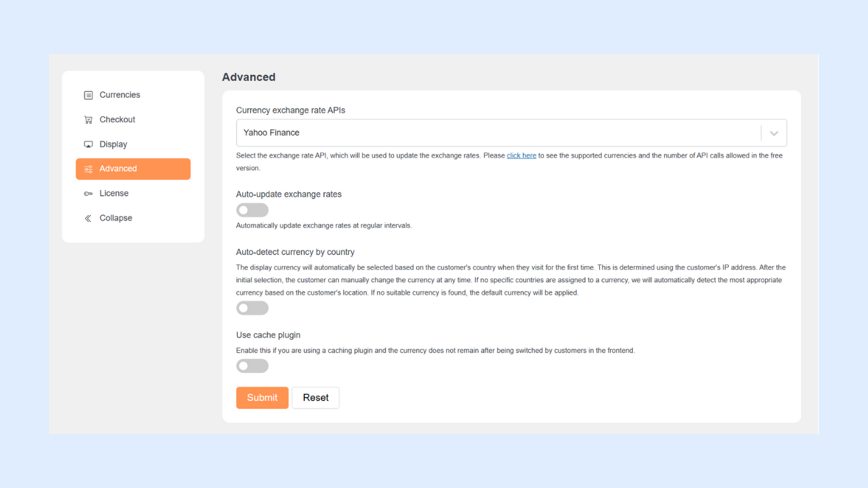Go to the Checkout settings section
This screenshot has width=868, height=488.
118,119
